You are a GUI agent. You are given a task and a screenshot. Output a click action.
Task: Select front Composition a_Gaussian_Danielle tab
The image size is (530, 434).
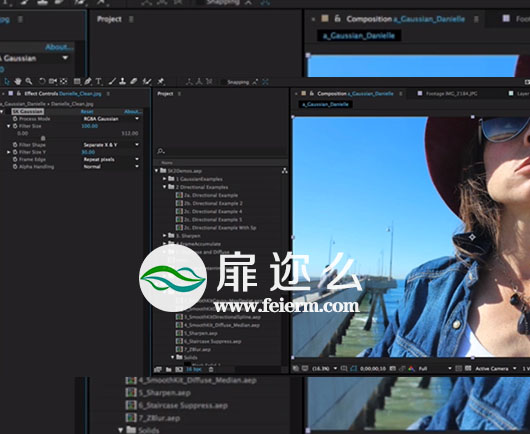355,94
